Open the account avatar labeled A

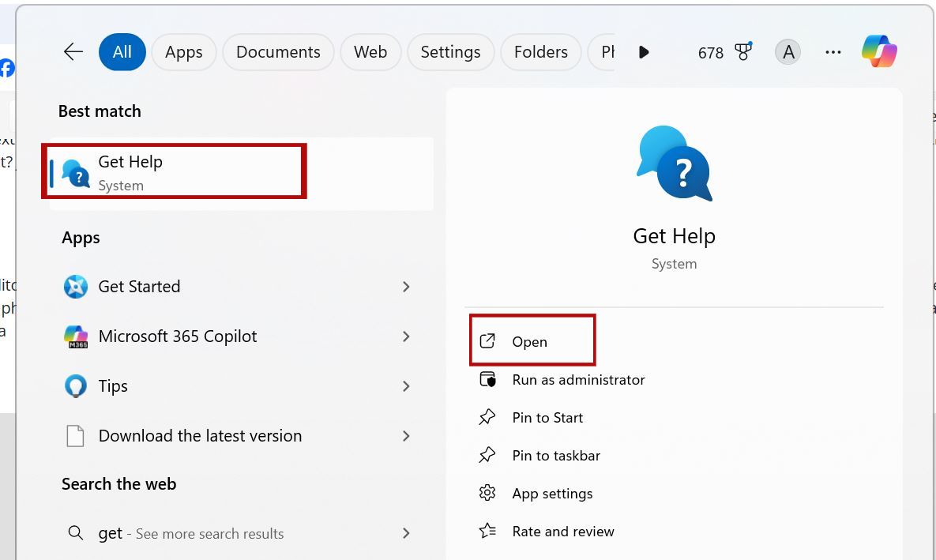(x=787, y=52)
